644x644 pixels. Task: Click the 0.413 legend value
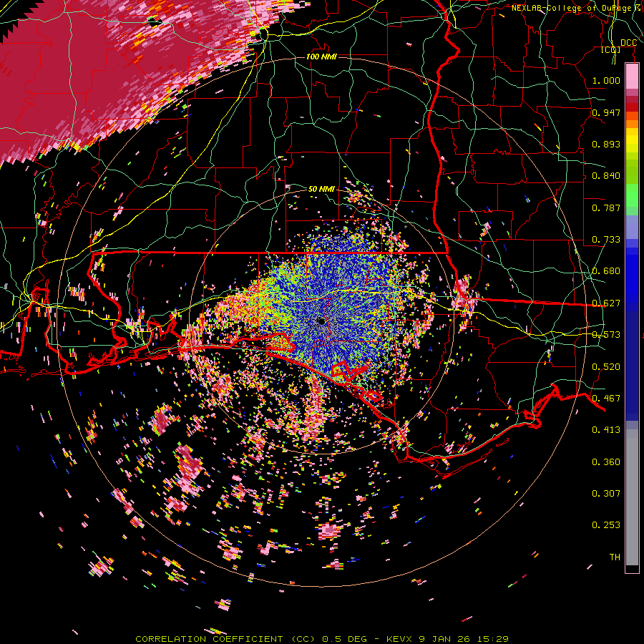[606, 430]
